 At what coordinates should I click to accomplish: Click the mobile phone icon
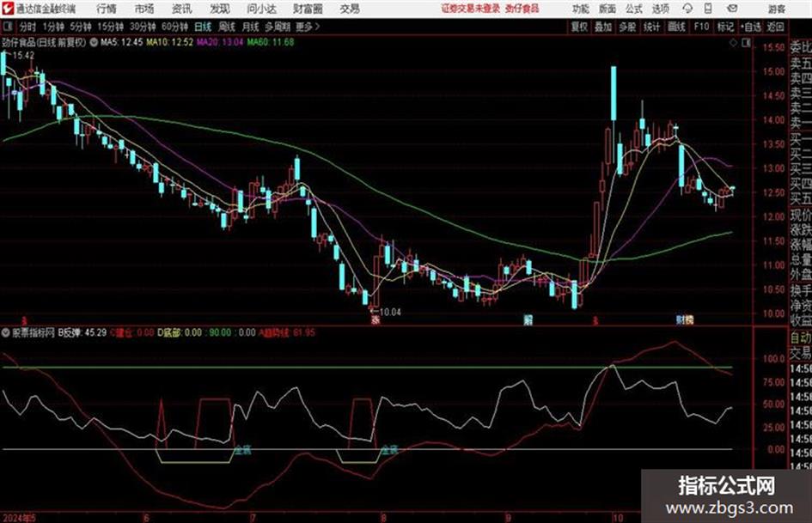point(708,9)
